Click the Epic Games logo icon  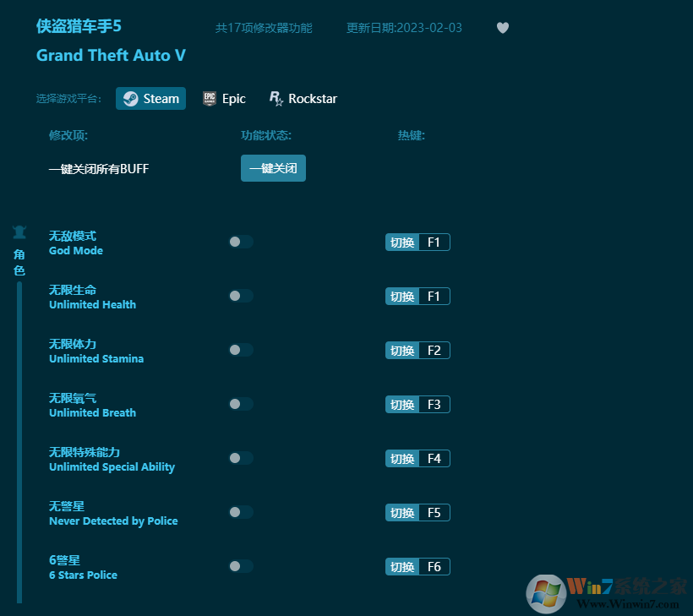click(209, 99)
